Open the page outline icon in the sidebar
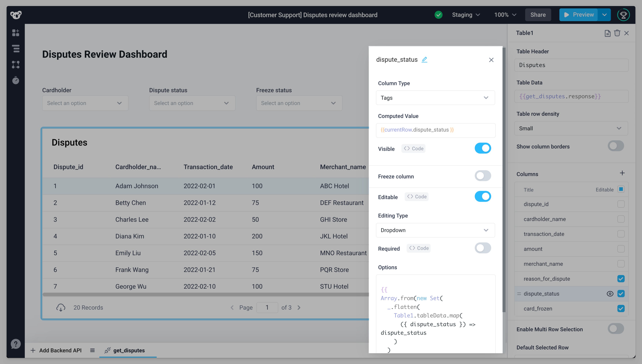 point(16,49)
